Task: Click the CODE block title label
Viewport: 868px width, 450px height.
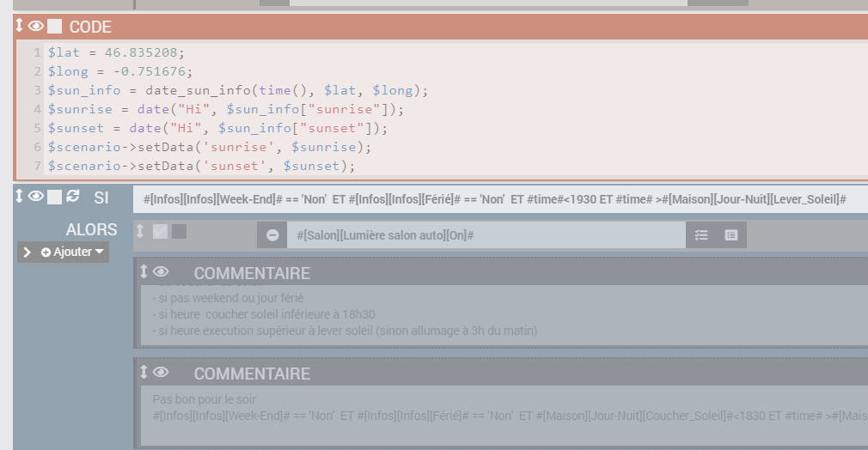Action: (90, 27)
